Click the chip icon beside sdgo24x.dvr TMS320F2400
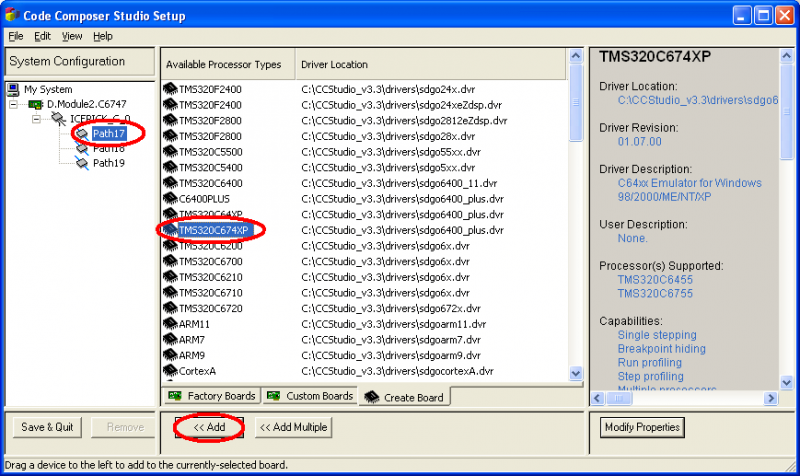This screenshot has width=800, height=476. pos(170,89)
